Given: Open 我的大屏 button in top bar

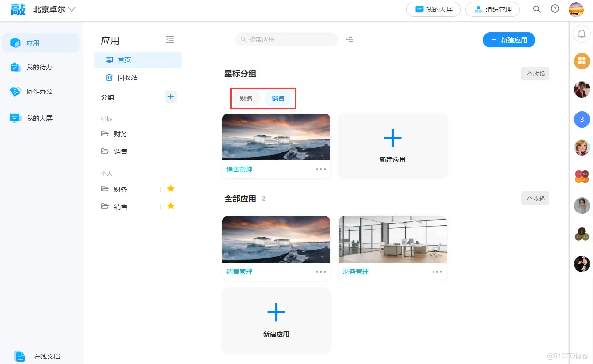Looking at the screenshot, I should (433, 9).
